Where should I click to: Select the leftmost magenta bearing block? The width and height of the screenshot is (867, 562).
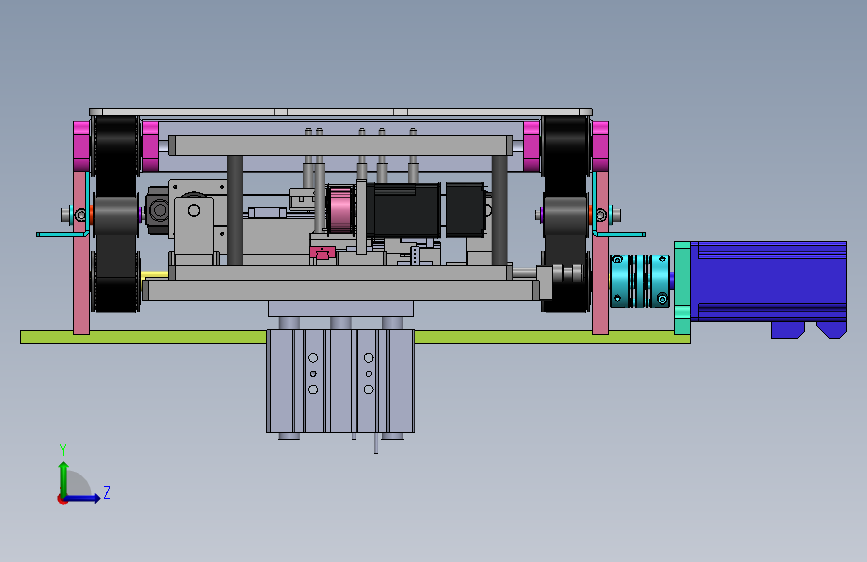click(x=81, y=146)
